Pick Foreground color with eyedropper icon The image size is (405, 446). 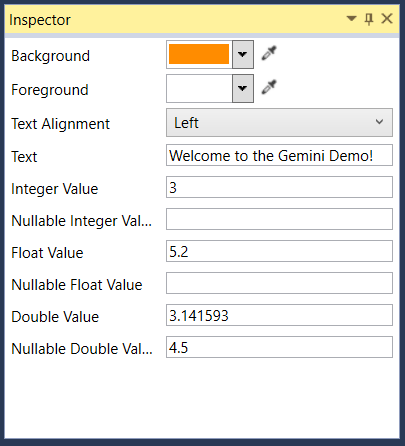tap(269, 87)
